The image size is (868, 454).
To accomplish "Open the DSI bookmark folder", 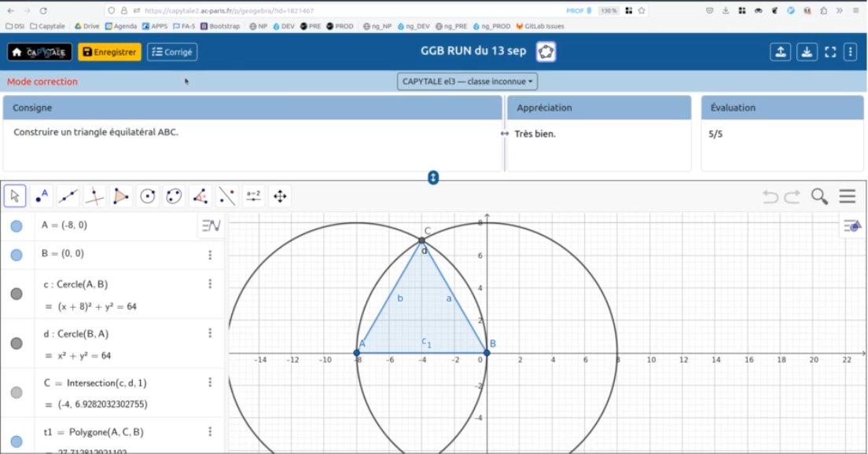I will pos(15,26).
